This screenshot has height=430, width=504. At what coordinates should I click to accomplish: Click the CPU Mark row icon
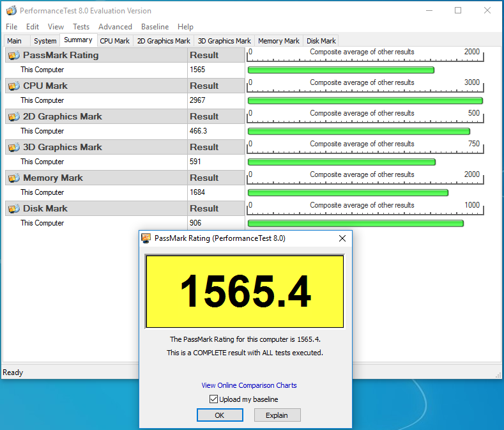tap(14, 86)
